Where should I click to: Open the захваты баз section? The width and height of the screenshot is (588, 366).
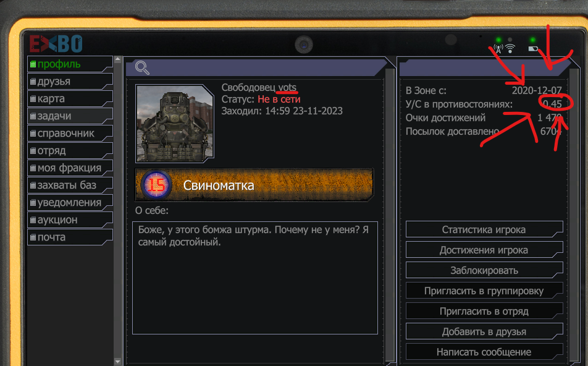[x=70, y=185]
